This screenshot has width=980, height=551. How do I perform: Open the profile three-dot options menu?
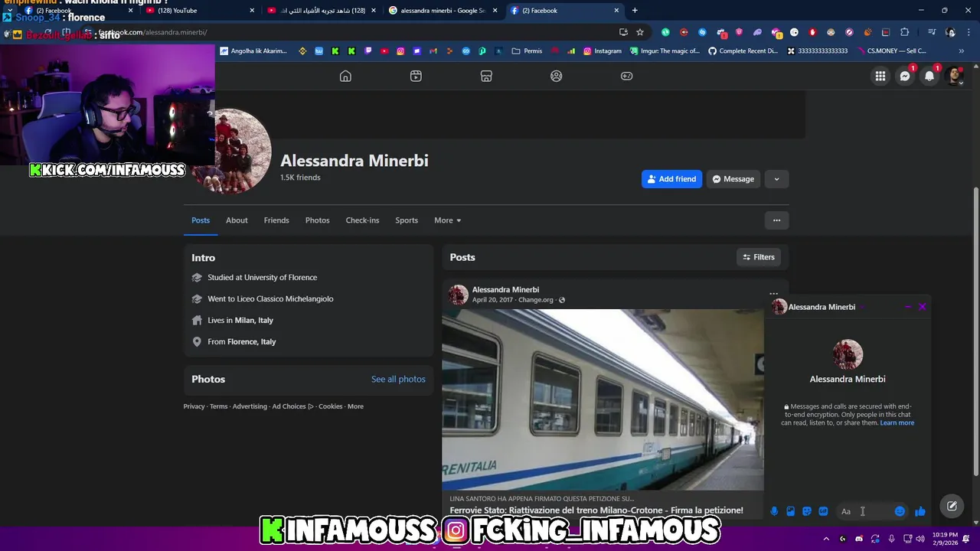click(x=776, y=220)
